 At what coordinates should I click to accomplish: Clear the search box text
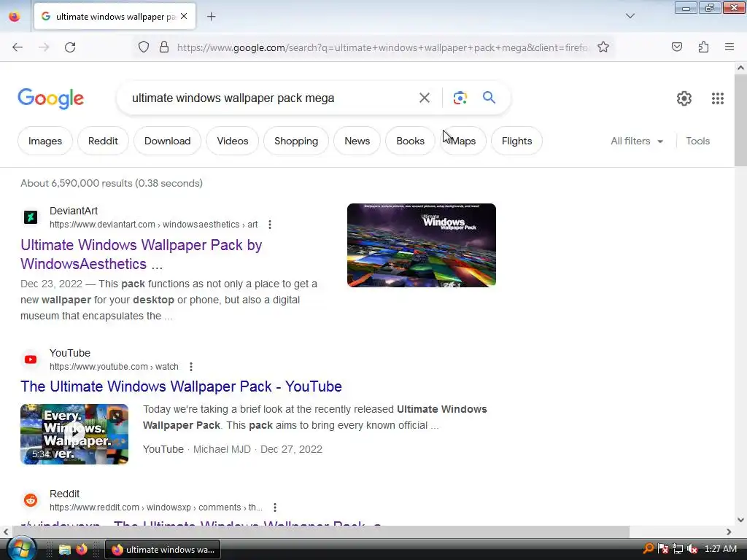click(424, 98)
